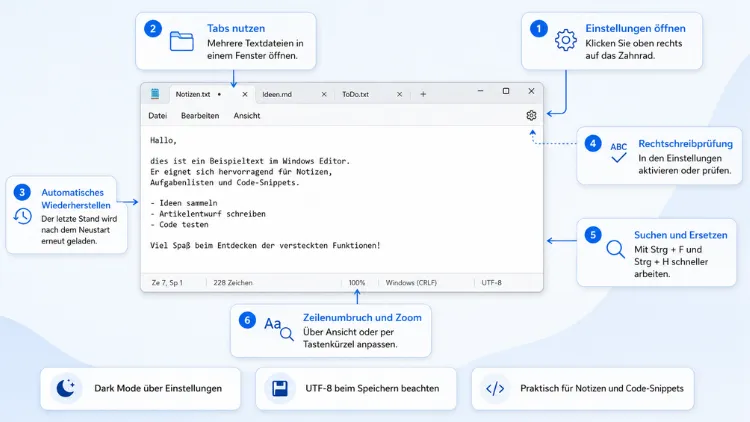The height and width of the screenshot is (422, 750).
Task: Add a new tab with plus button
Action: 423,94
